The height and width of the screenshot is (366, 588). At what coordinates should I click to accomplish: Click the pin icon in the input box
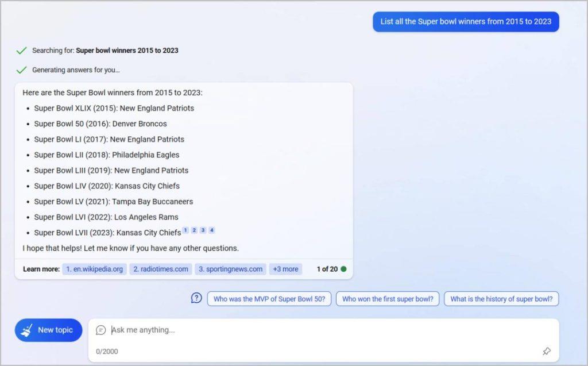point(547,351)
